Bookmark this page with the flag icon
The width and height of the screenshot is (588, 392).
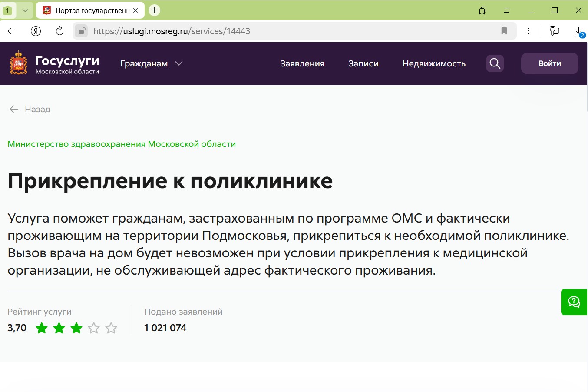point(504,31)
